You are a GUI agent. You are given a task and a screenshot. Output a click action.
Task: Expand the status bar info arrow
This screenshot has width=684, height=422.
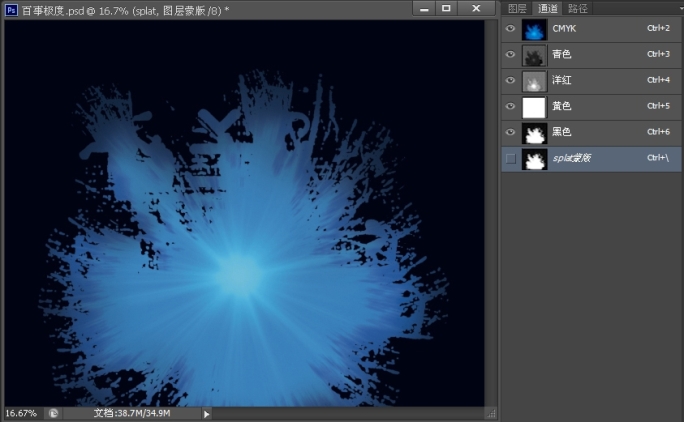207,413
